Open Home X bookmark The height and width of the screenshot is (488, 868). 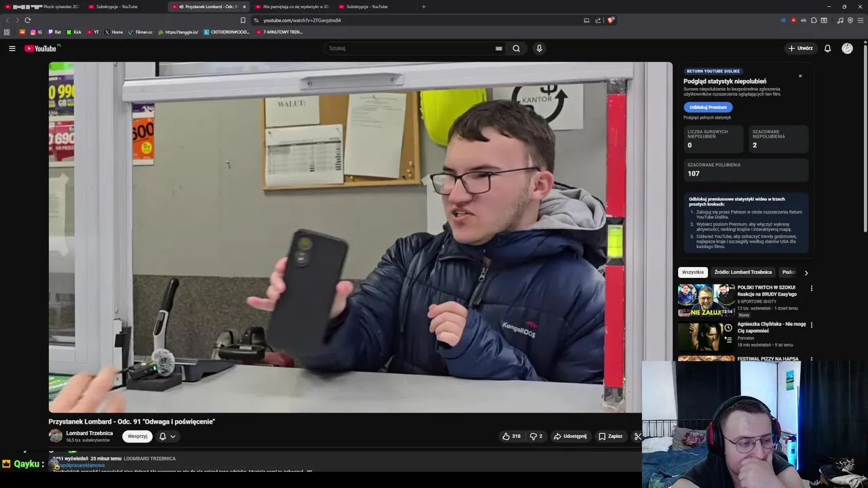click(114, 32)
